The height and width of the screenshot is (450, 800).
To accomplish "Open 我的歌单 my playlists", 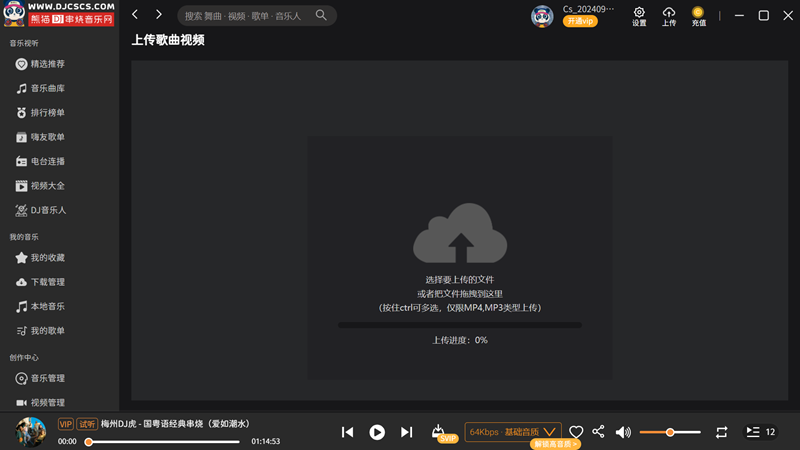I will 40,331.
